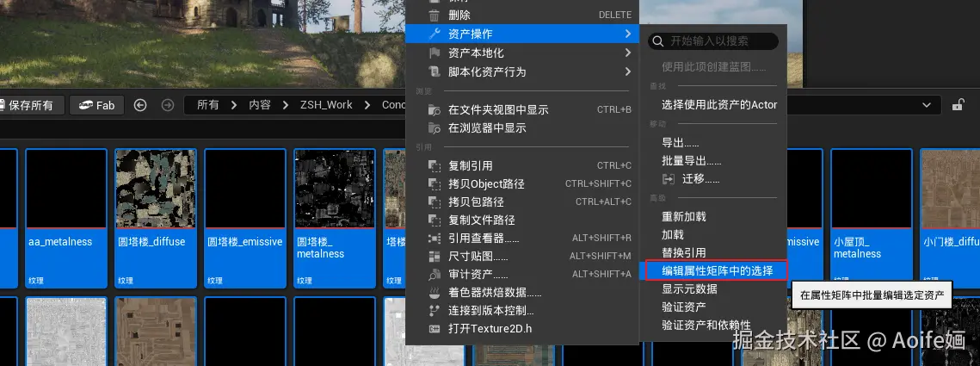The height and width of the screenshot is (366, 980).
Task: Select 导出…… in the submenu
Action: [680, 143]
